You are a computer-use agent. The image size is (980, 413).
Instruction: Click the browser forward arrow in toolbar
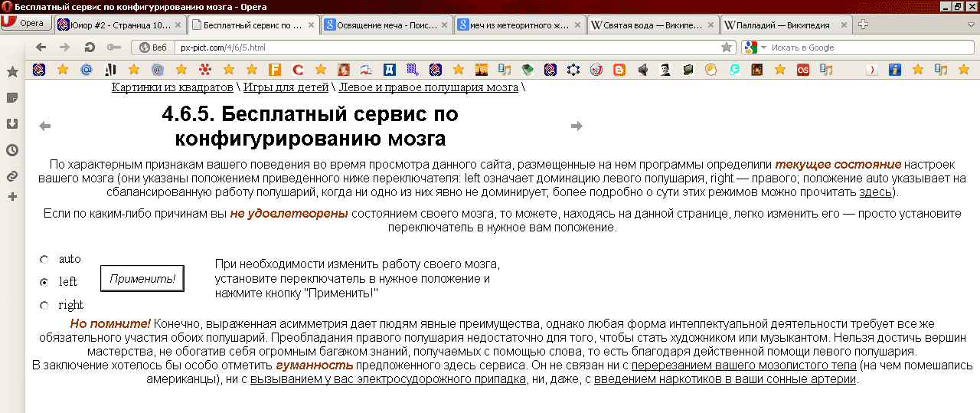pyautogui.click(x=65, y=48)
